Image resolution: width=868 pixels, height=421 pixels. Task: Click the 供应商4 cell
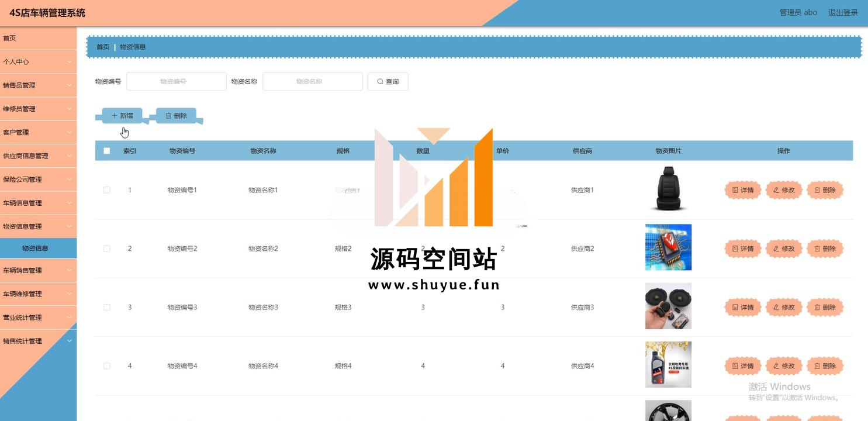[x=582, y=366]
